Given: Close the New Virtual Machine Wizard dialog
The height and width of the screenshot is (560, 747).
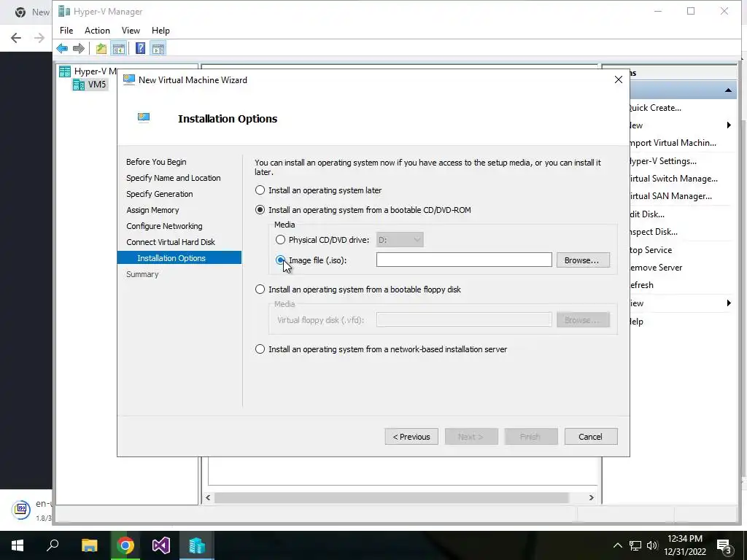Looking at the screenshot, I should [x=619, y=79].
